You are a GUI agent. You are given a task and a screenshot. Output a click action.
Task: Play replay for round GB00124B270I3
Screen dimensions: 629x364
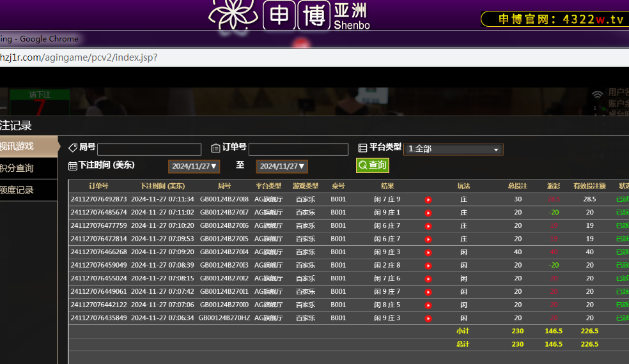tap(428, 265)
